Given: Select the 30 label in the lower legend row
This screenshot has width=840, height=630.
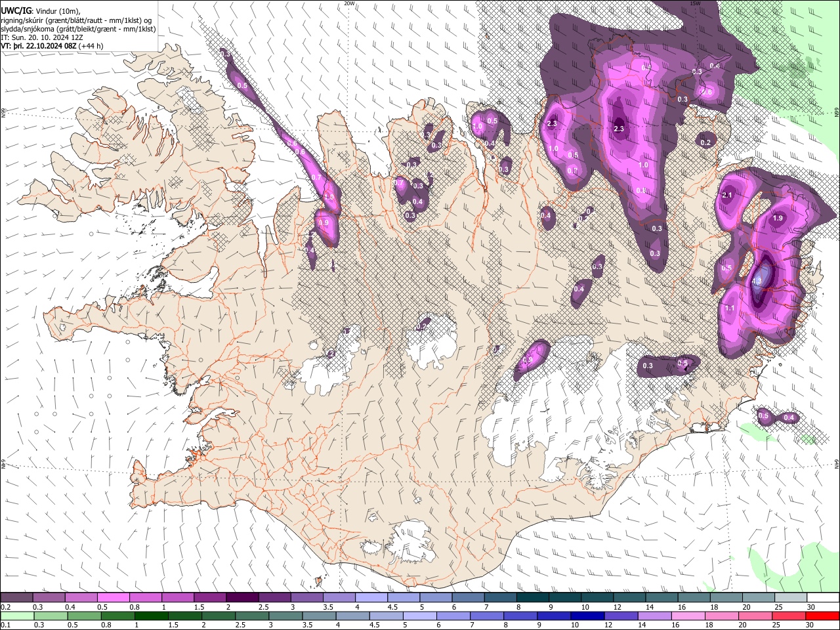Looking at the screenshot, I should coord(809,625).
